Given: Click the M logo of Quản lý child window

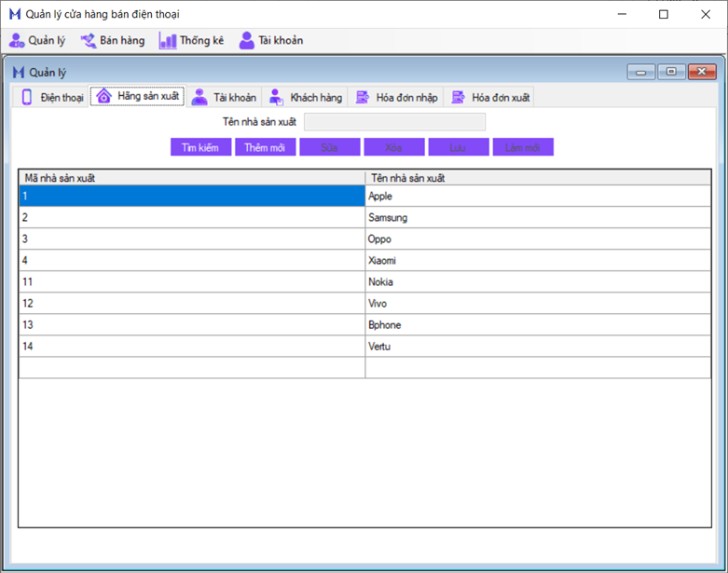Looking at the screenshot, I should tap(19, 72).
